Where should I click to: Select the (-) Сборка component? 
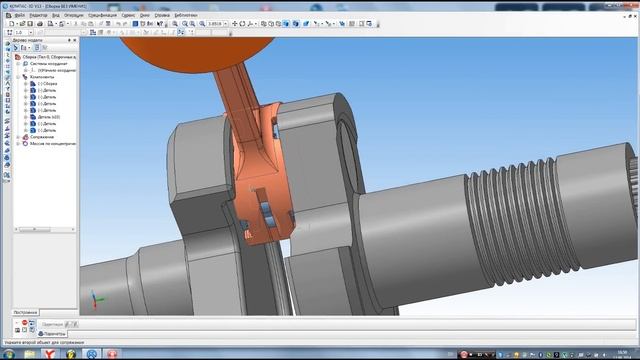pos(47,83)
